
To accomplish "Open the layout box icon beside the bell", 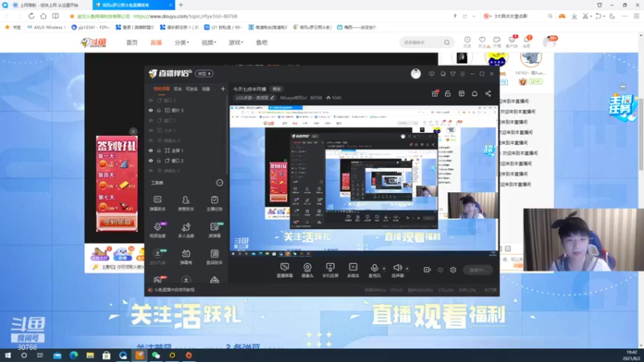I will coord(461,93).
